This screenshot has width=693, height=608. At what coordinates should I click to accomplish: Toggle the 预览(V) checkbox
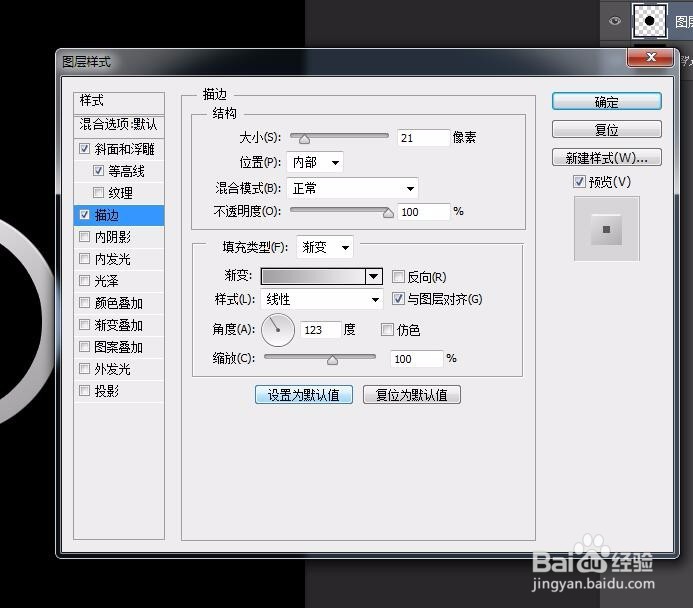click(x=579, y=182)
